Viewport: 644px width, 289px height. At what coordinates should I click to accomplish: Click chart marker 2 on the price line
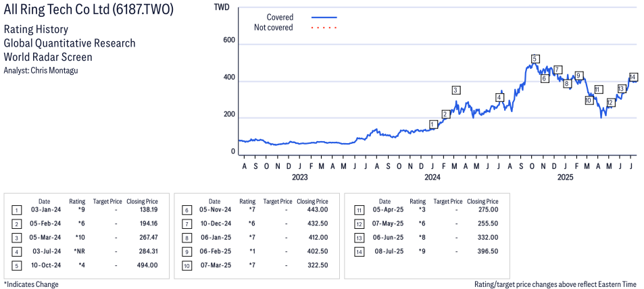click(445, 114)
